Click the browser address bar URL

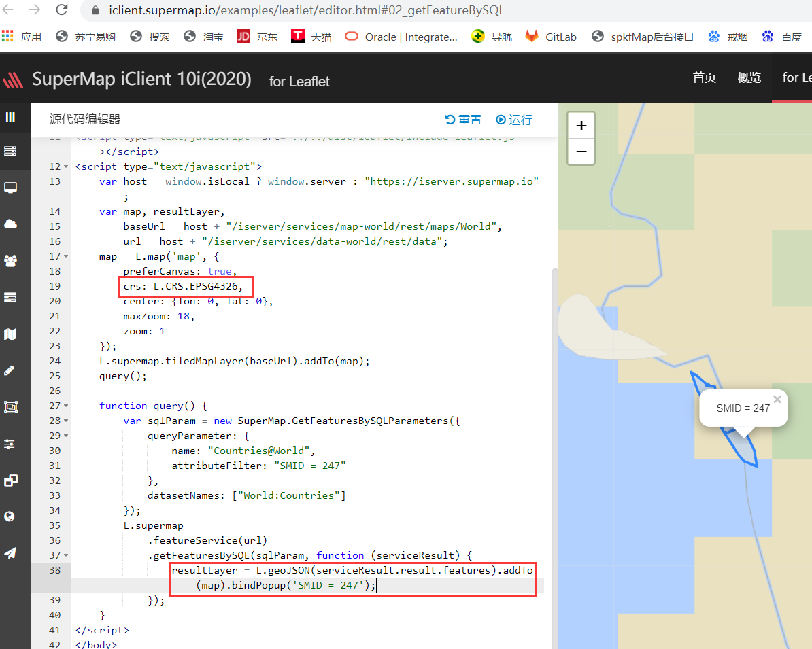point(307,10)
